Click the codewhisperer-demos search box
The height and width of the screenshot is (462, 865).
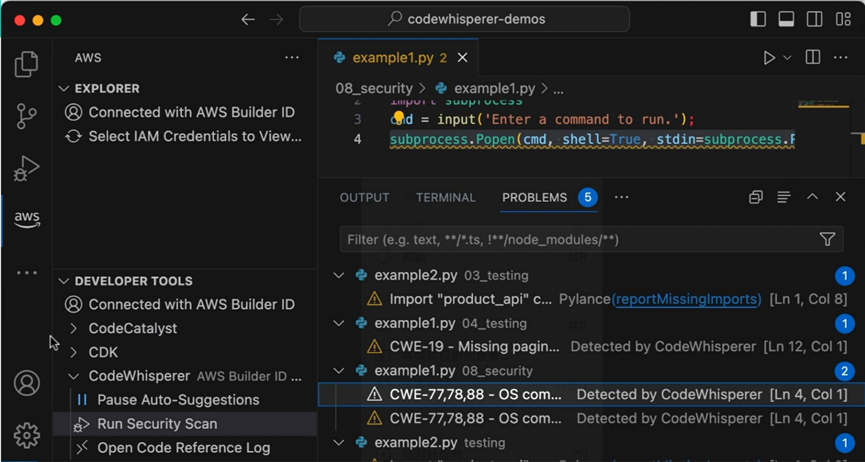click(464, 19)
